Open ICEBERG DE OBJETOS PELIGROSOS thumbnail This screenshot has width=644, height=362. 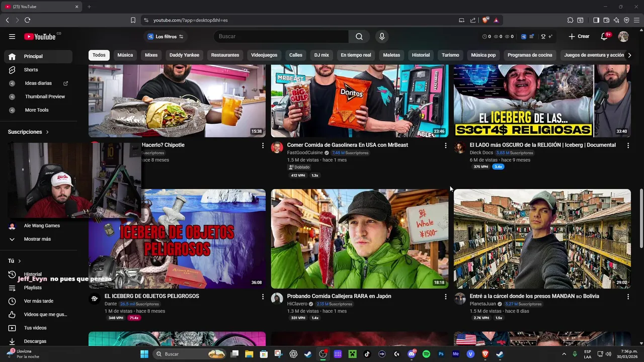pyautogui.click(x=177, y=238)
